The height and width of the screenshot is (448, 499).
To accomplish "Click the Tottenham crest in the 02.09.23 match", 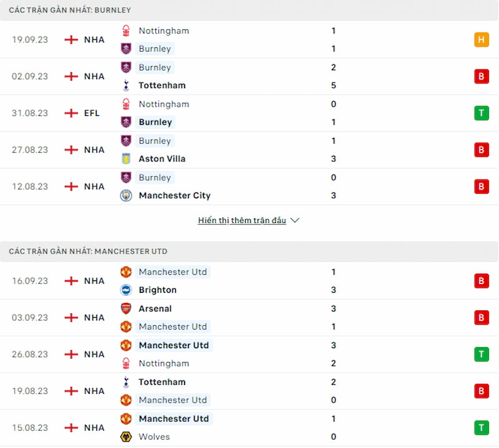I will click(x=126, y=85).
